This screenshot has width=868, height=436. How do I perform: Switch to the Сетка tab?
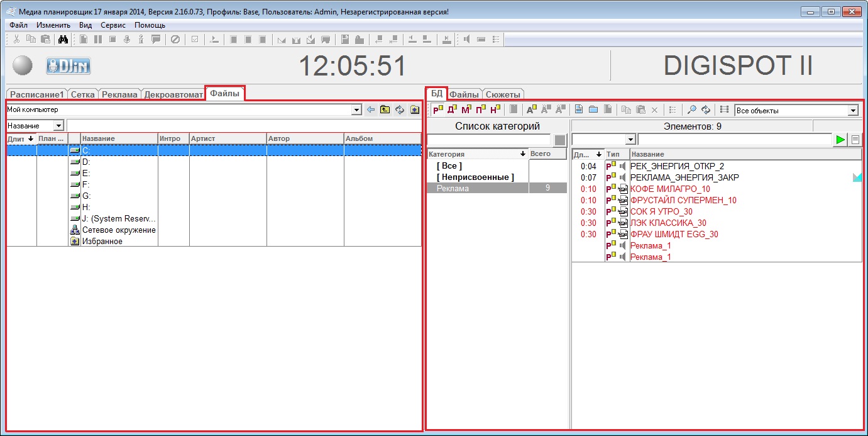click(x=83, y=94)
